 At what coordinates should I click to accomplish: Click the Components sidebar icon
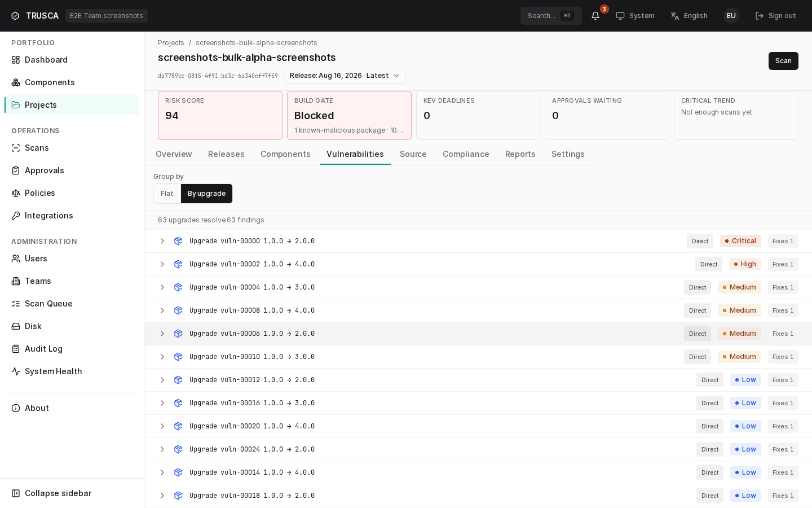[16, 82]
